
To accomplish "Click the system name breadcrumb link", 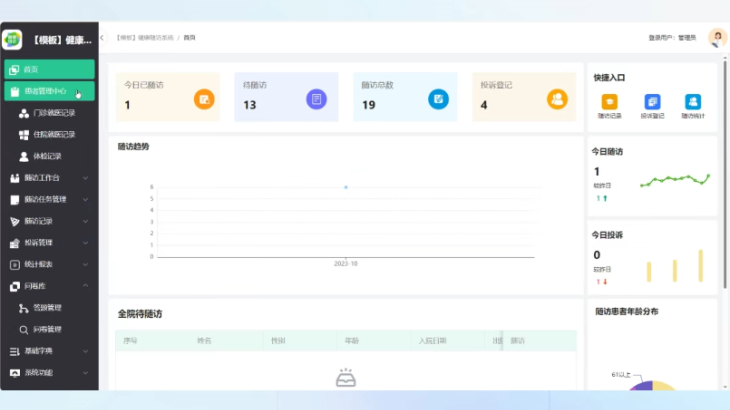I will [145, 38].
